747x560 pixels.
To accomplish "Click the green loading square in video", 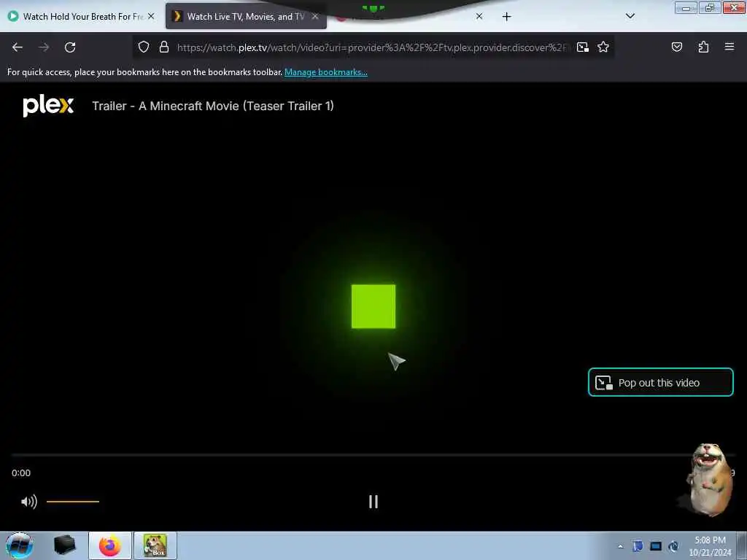I will pyautogui.click(x=373, y=306).
